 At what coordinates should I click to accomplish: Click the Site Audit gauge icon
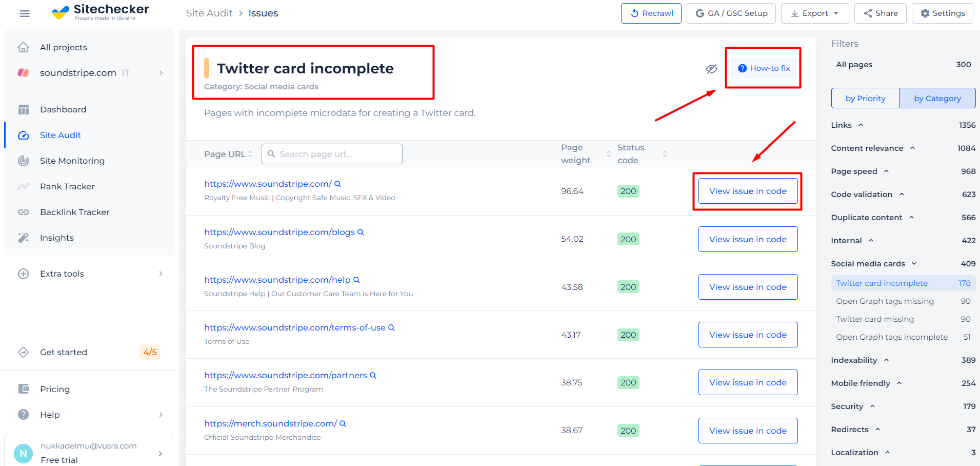(x=24, y=135)
